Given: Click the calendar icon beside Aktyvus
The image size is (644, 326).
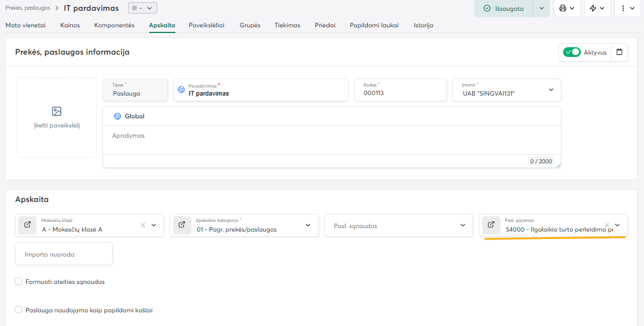Looking at the screenshot, I should (x=620, y=52).
